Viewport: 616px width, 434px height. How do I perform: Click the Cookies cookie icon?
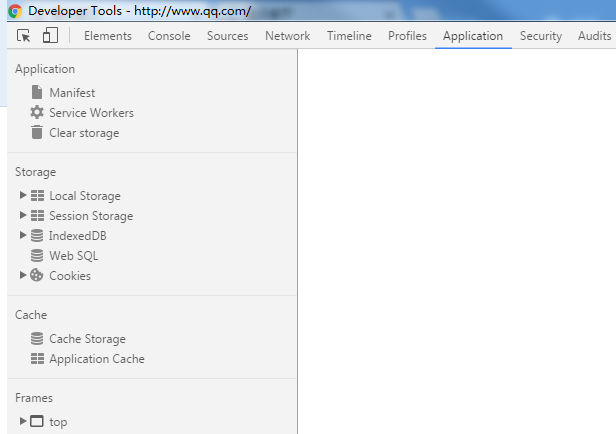[37, 275]
